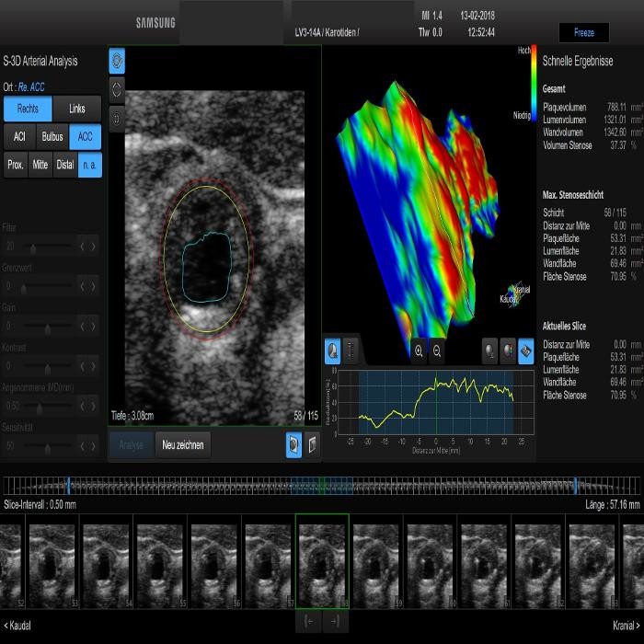Screen dimensions: 644x644
Task: Step to previous slice with left arrow button
Action: (307, 622)
